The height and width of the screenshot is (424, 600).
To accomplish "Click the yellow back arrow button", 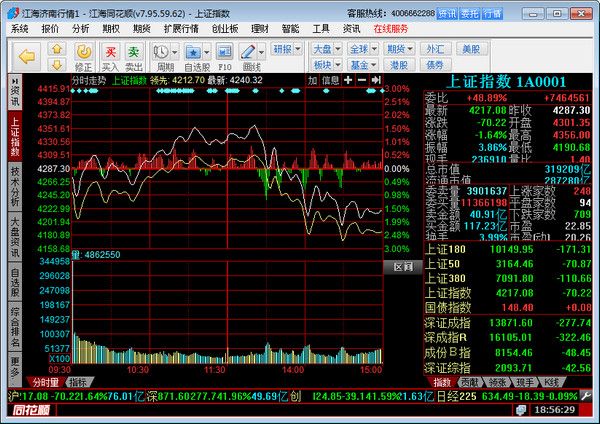I will click(x=27, y=57).
